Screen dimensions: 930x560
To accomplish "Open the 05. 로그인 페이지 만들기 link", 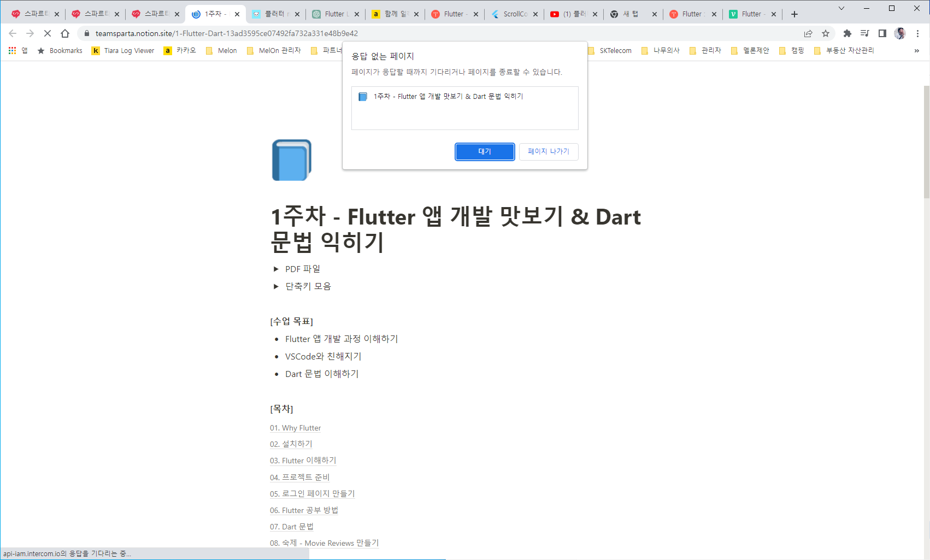I will (312, 493).
